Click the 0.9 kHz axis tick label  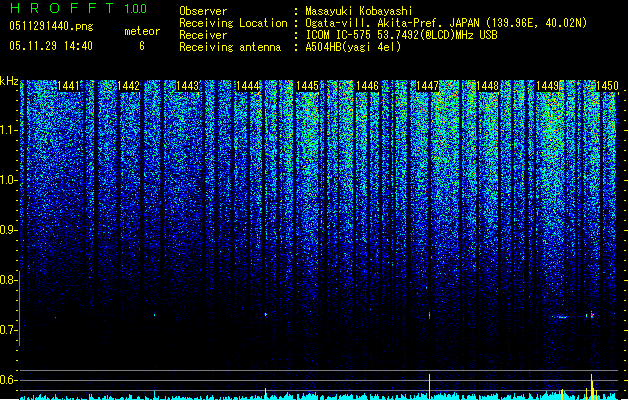click(9, 230)
